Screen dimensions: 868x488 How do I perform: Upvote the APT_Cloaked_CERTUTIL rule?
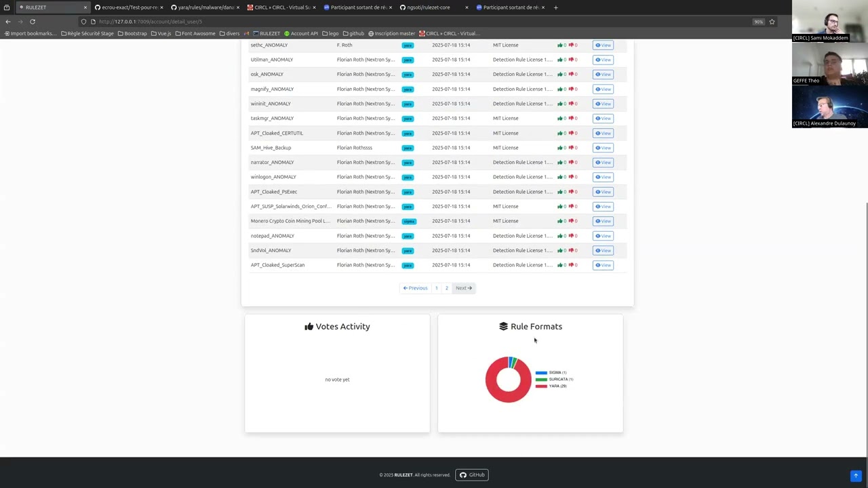coord(560,133)
